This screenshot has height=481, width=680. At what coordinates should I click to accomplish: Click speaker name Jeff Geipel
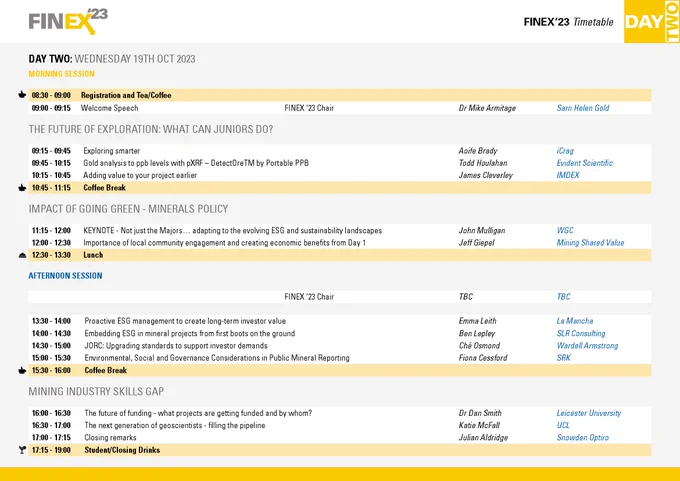click(x=477, y=243)
